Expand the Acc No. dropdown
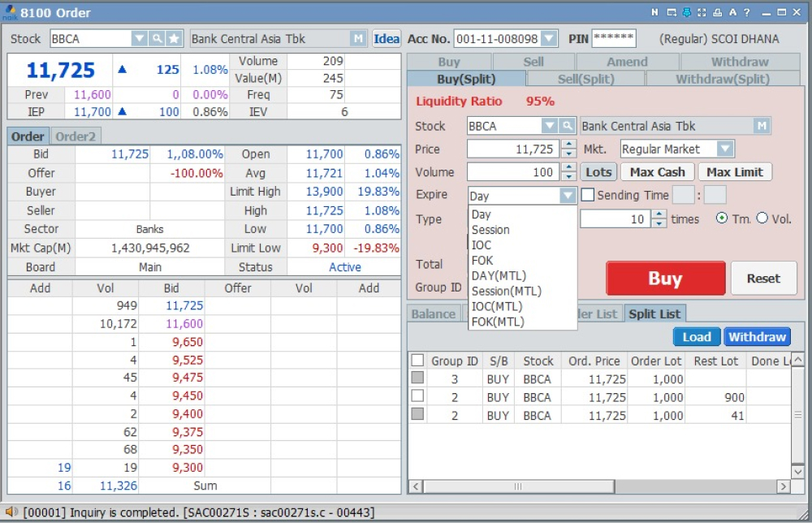 pos(549,39)
